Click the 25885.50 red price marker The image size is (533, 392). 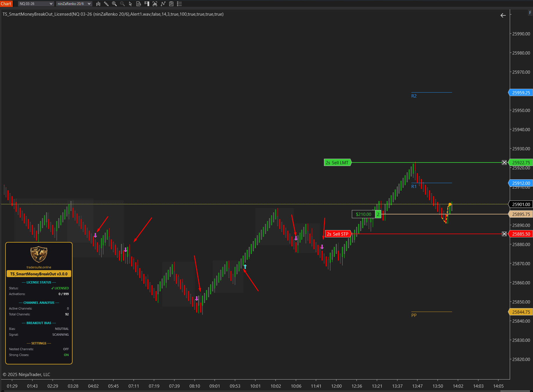pyautogui.click(x=521, y=234)
